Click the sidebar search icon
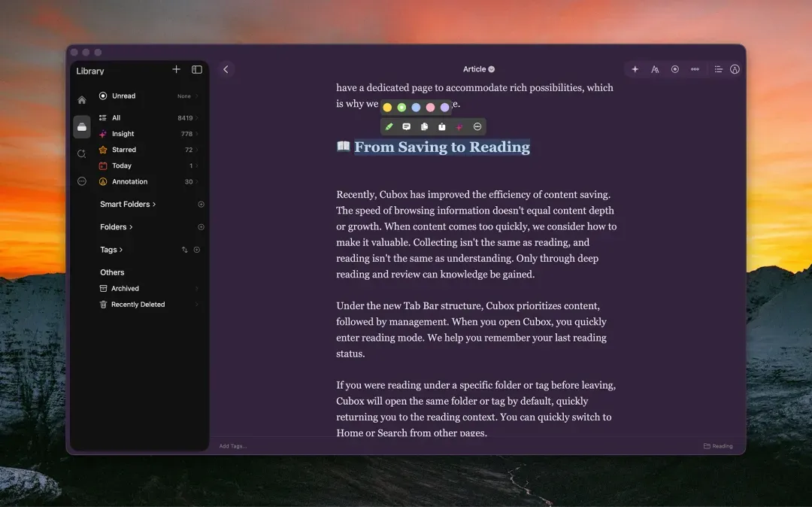The height and width of the screenshot is (507, 812). point(82,153)
